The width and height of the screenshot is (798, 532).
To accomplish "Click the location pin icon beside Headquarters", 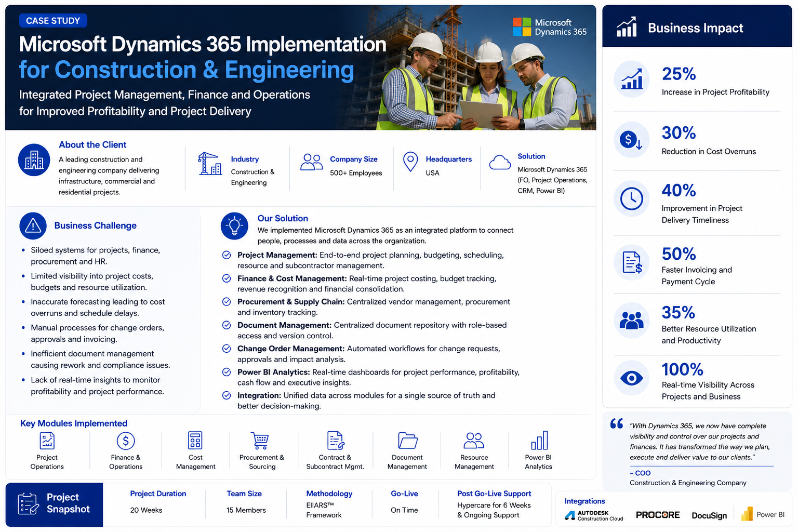I will click(x=410, y=162).
